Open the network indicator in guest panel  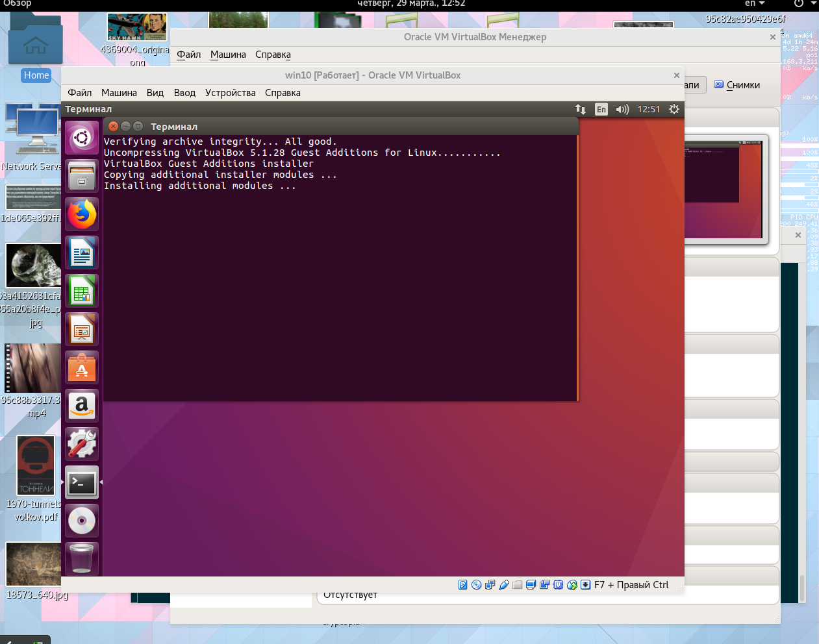click(x=581, y=109)
